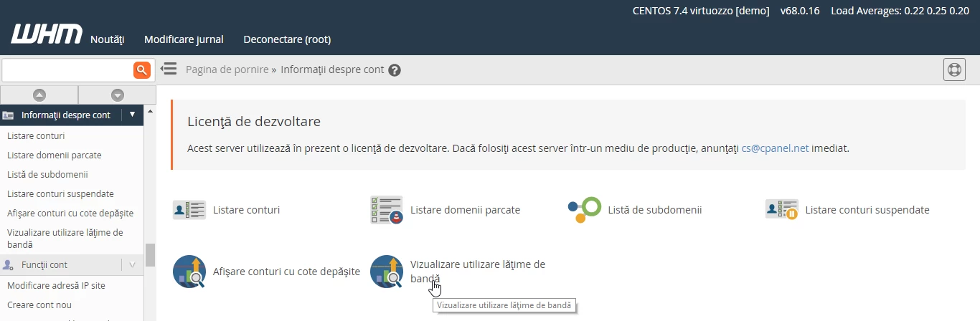Viewport: 980px width, 321px height.
Task: Click the CENTOS 7.4 virtuozzo [demo] text
Action: pos(701,11)
